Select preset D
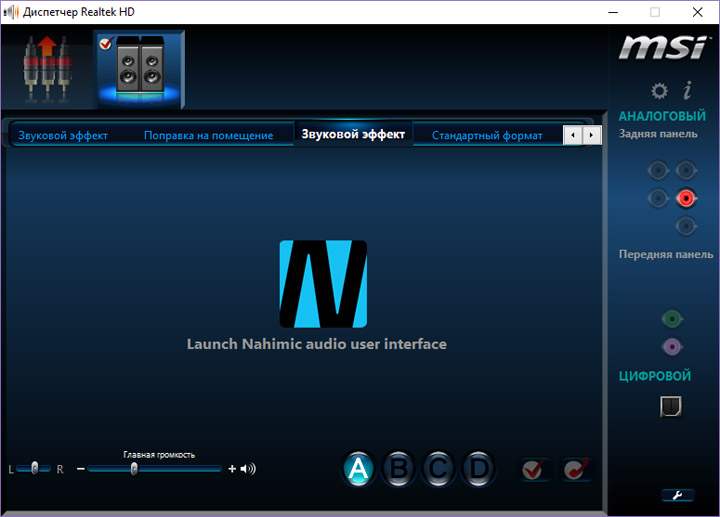 [478, 469]
